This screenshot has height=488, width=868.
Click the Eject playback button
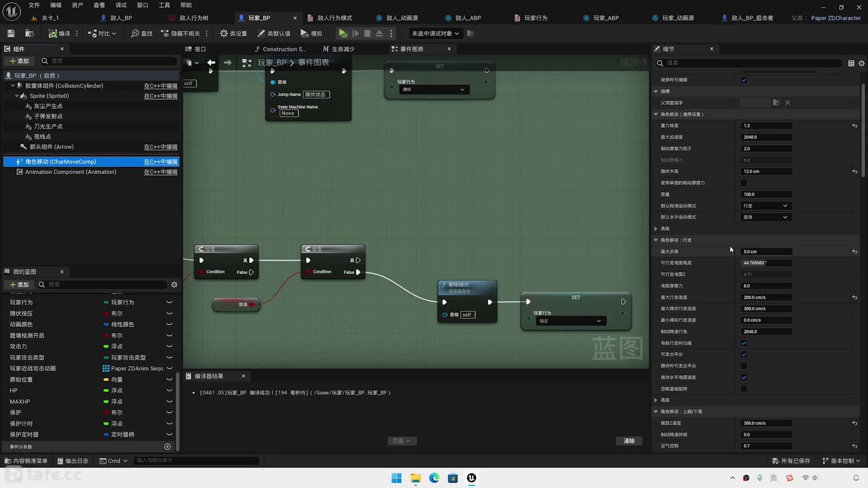(x=379, y=33)
